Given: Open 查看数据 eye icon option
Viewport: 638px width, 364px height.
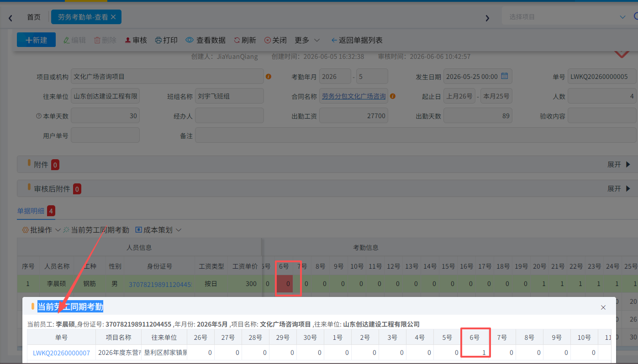Looking at the screenshot, I should (206, 40).
